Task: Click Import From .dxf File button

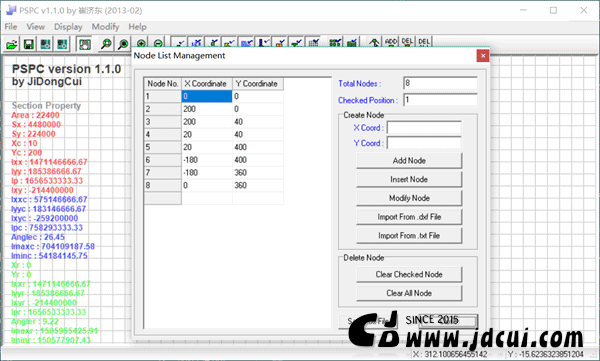Action: click(x=409, y=217)
